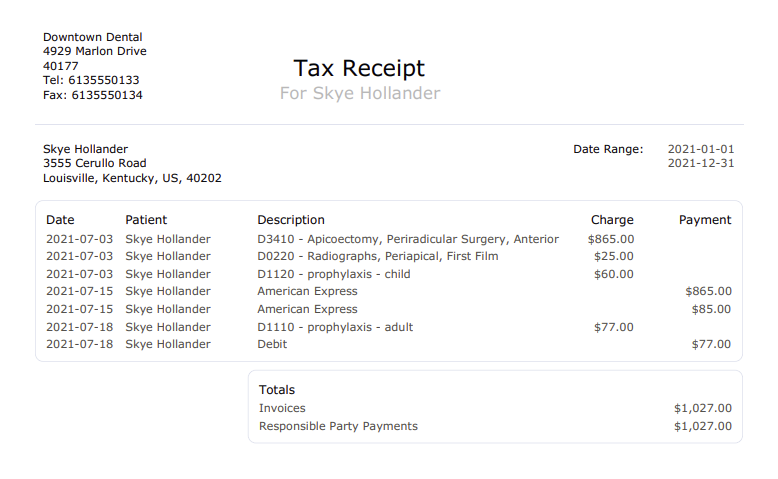Click the $25.00 Radiographs charge
778x479 pixels.
[613, 256]
